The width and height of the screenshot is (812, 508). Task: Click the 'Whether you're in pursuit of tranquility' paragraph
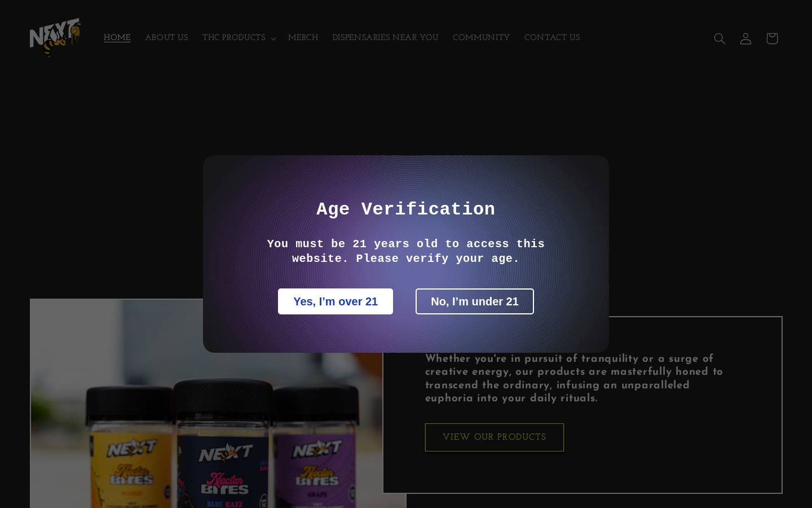click(574, 379)
